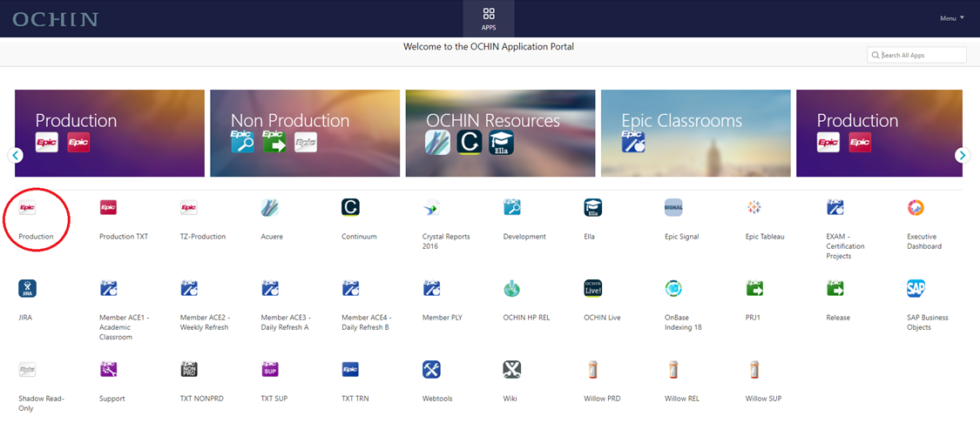Launch Member ACE4 - Daily Refresh B icon
This screenshot has width=980, height=423.
351,289
